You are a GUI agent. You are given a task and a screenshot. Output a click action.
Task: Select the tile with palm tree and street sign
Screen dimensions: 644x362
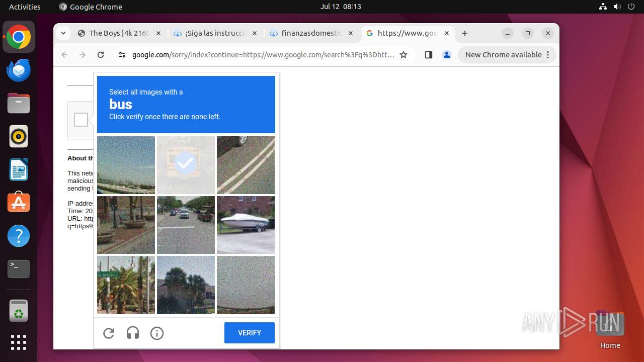[x=126, y=285]
